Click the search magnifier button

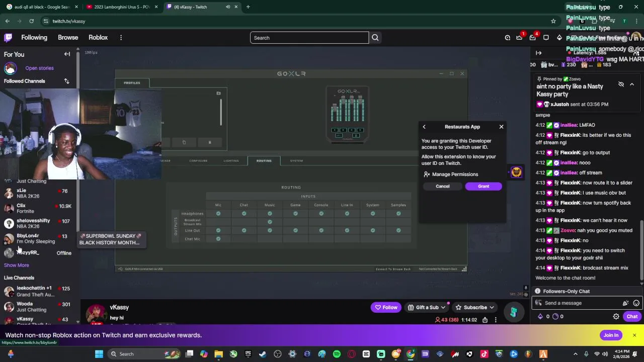375,38
